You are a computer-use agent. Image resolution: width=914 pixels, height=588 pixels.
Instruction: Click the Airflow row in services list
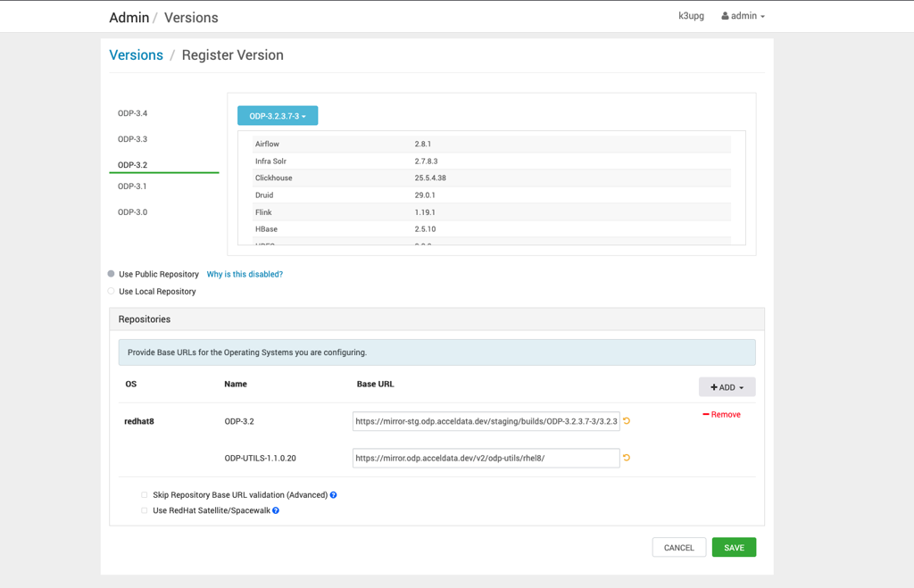pos(492,144)
